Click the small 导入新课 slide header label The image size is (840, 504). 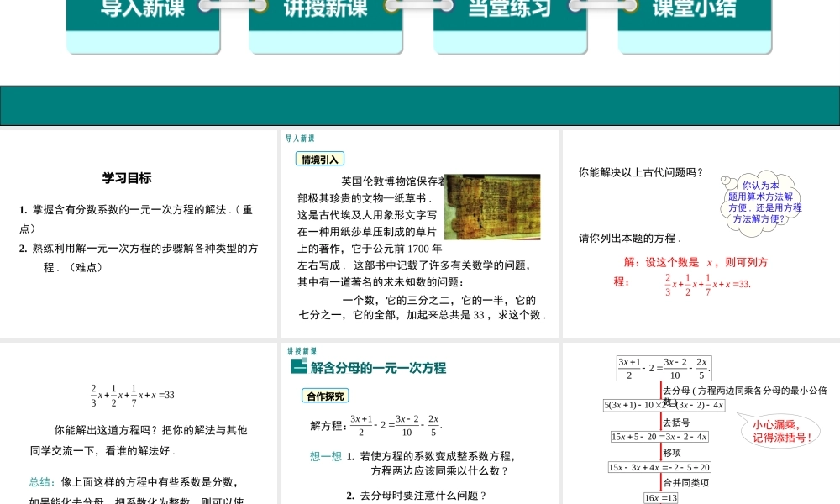pyautogui.click(x=300, y=139)
